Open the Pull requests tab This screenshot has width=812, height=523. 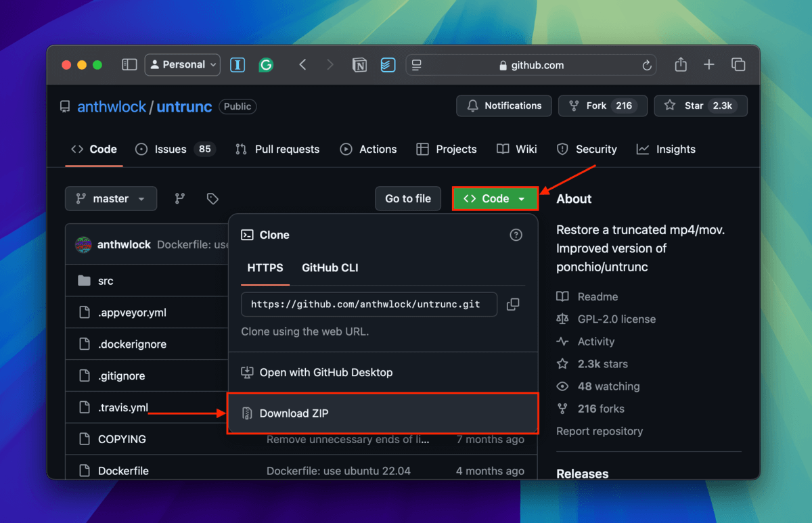coord(277,149)
